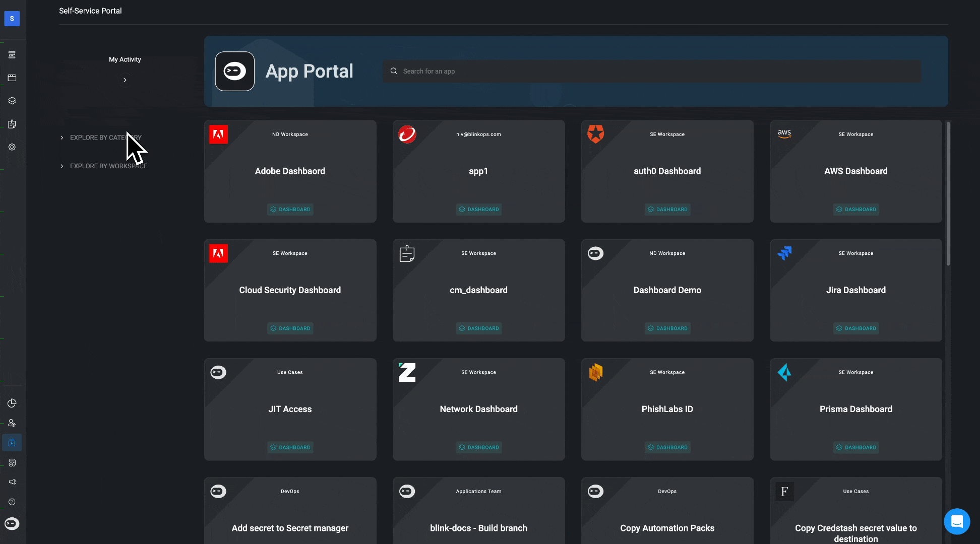
Task: Click the user management sidebar icon
Action: point(12,423)
